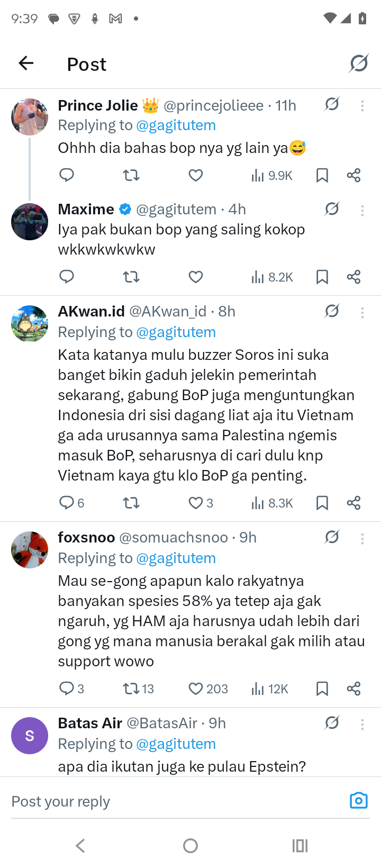381x868 pixels.
Task: Tap Grok icon on Batas Air's post
Action: coord(332,723)
